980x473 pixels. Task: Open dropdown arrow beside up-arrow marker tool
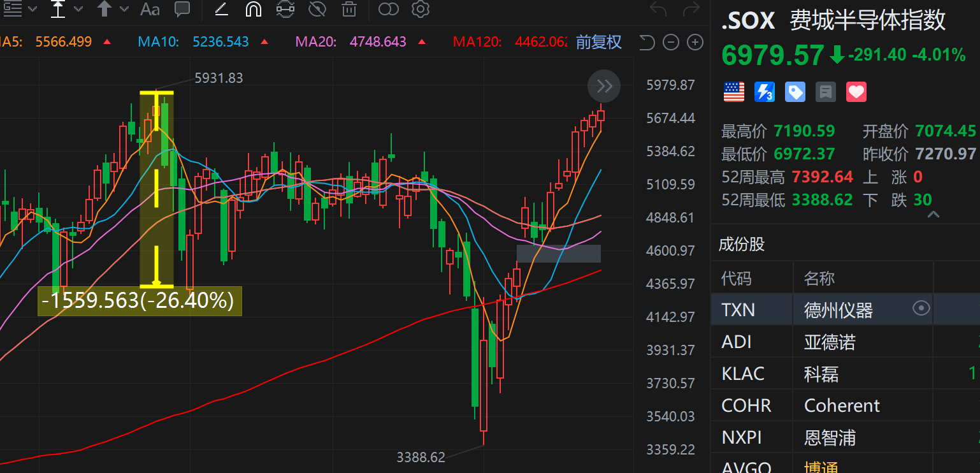pos(124,9)
